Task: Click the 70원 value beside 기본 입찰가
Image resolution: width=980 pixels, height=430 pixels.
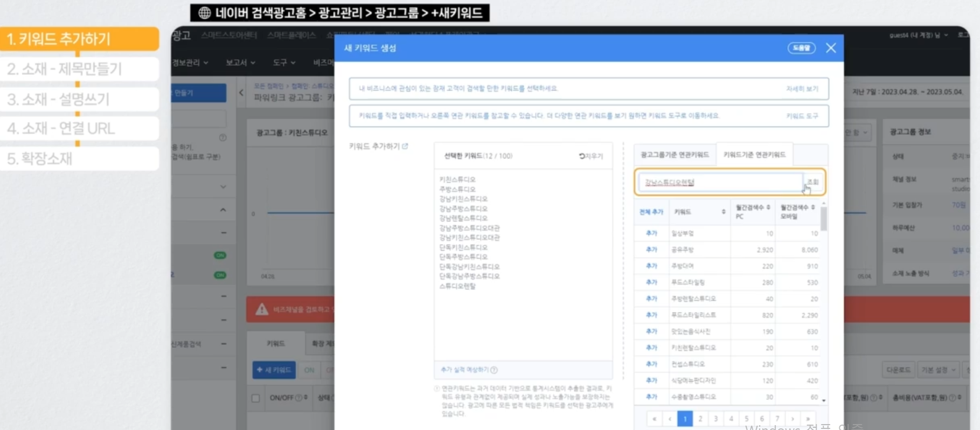Action: 958,205
